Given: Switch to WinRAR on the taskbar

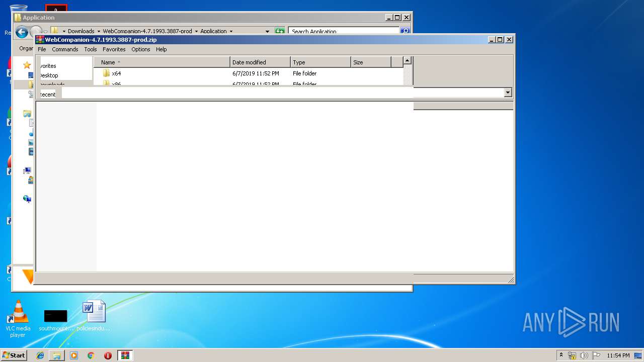Looking at the screenshot, I should [x=125, y=355].
